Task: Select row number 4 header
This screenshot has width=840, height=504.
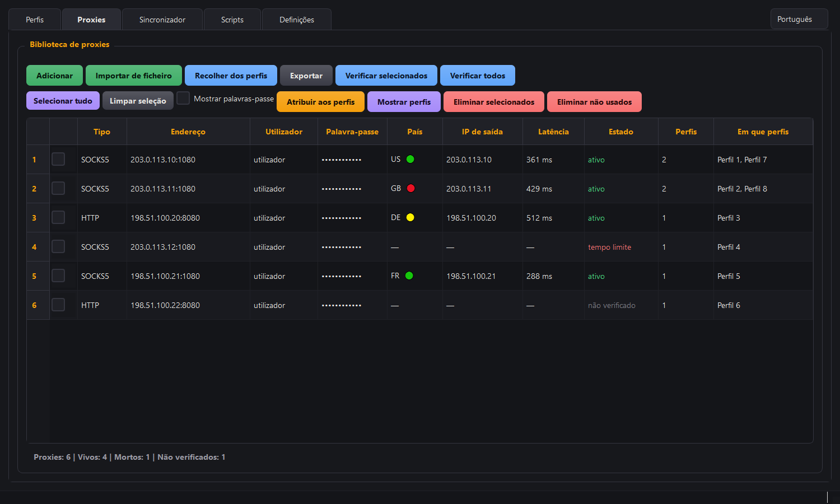Action: coord(38,247)
